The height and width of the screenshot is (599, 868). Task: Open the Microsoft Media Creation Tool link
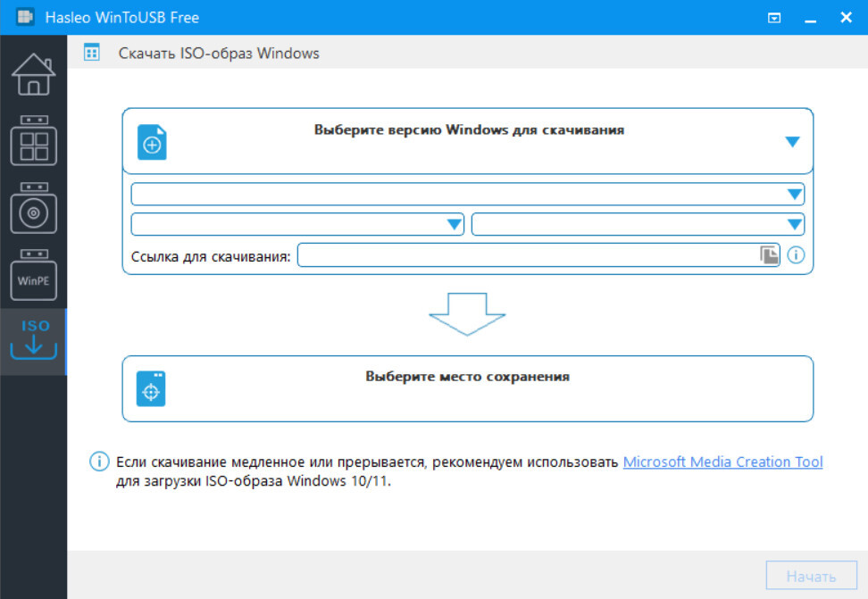click(x=723, y=462)
